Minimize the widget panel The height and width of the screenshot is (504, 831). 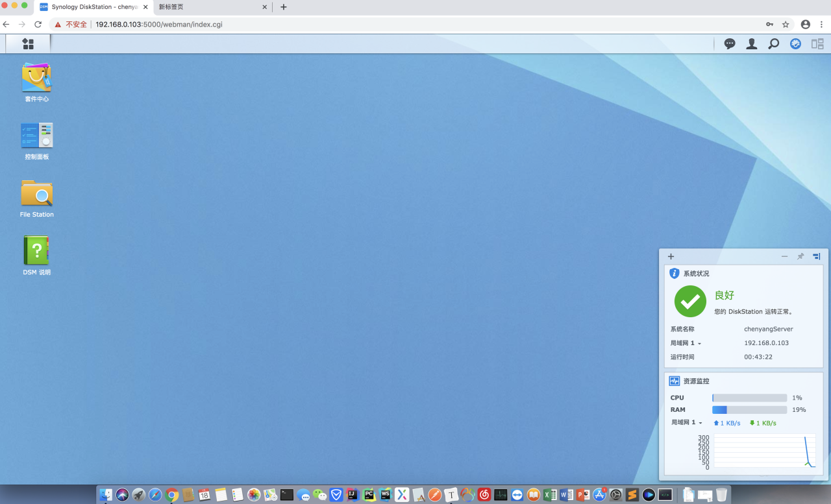click(784, 256)
